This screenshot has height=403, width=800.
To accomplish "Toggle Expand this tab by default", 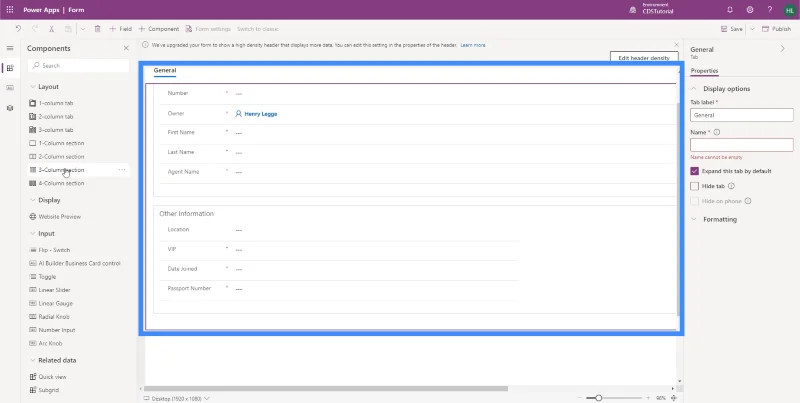I will click(694, 171).
